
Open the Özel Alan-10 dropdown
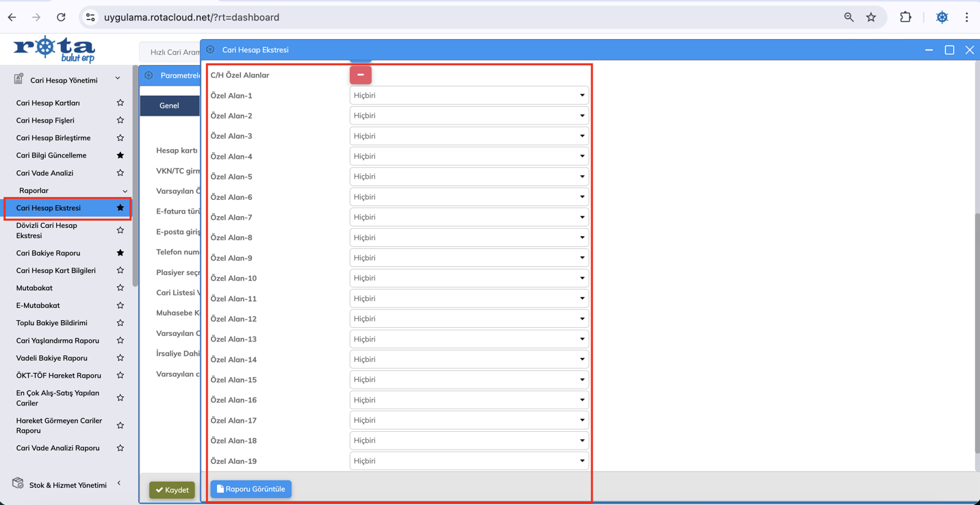coord(469,279)
